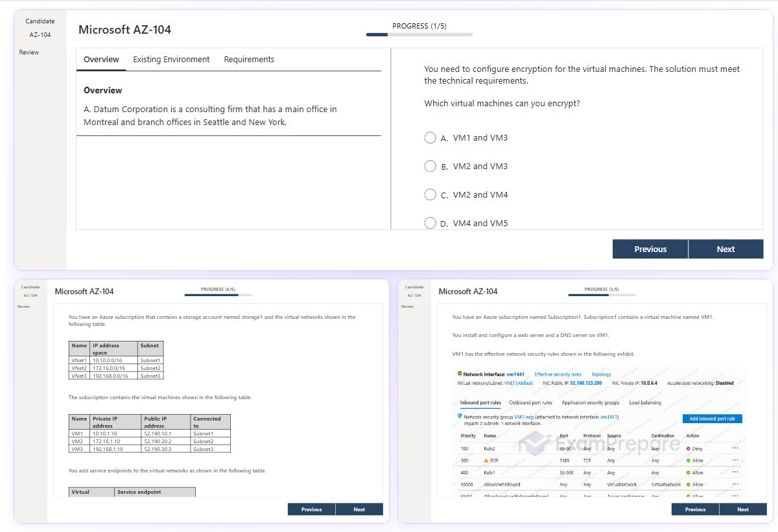Click the Add inbound port rule button
The width and height of the screenshot is (778, 532).
tap(712, 419)
